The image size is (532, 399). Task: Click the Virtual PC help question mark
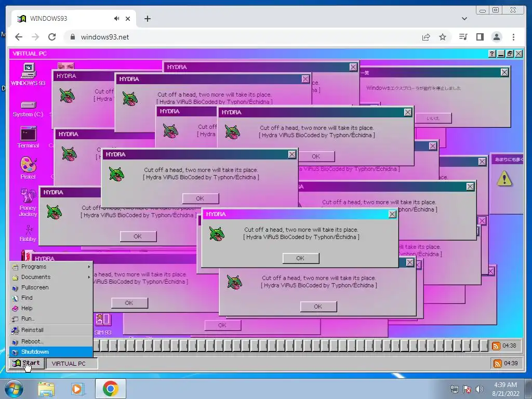(x=492, y=54)
